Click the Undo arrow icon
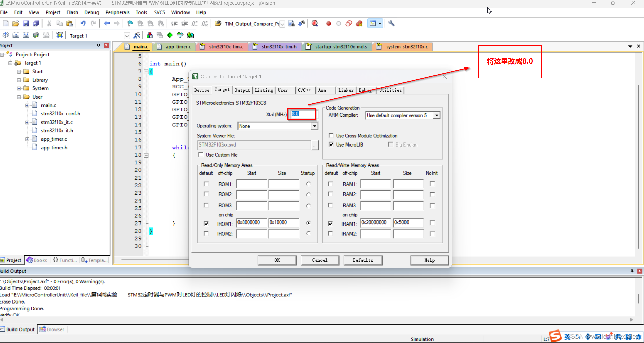The width and height of the screenshot is (644, 343). click(83, 23)
